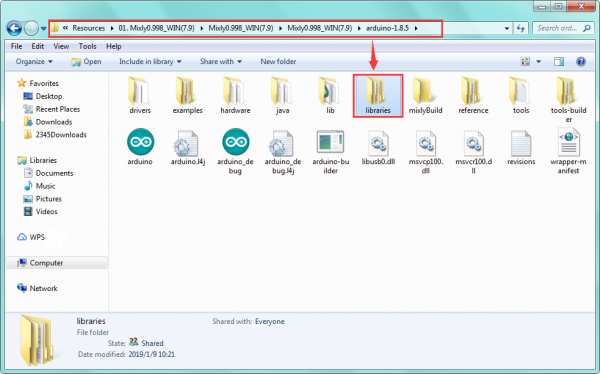Expand the Organize dropdown

coord(34,62)
